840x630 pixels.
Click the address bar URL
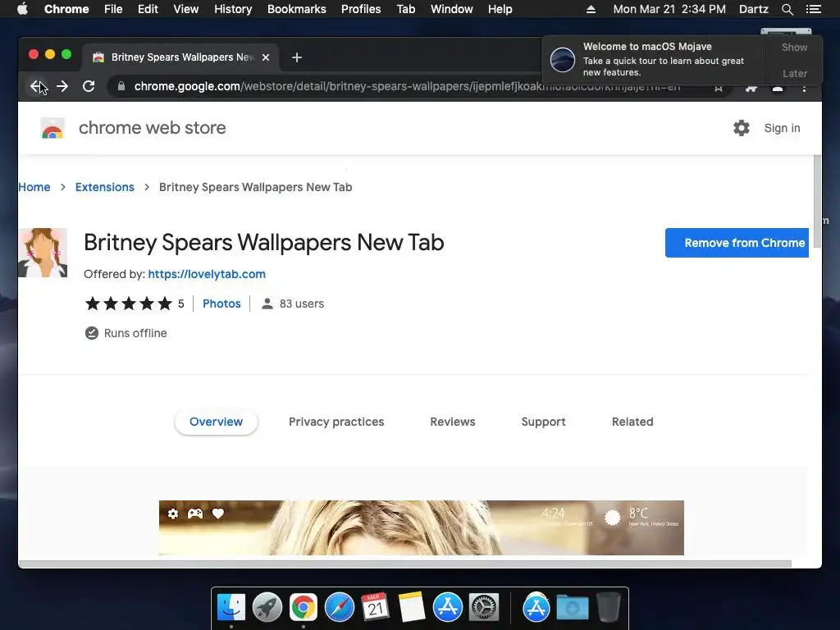click(407, 86)
